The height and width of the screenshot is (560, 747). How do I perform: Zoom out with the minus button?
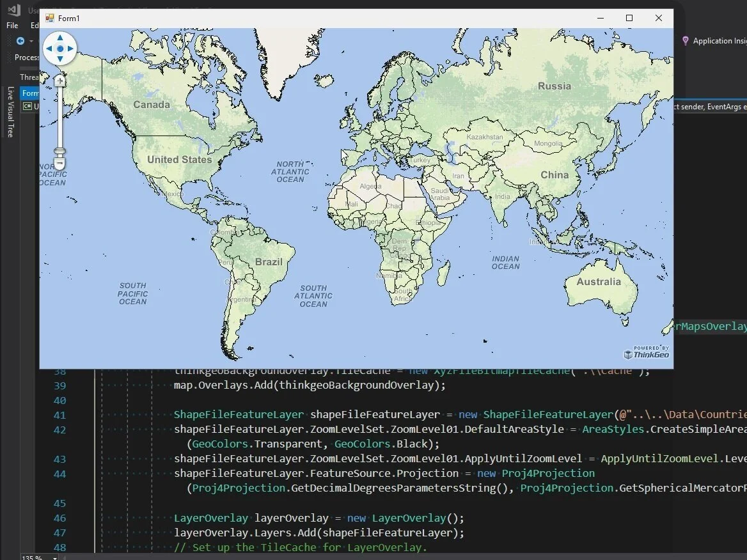(59, 164)
